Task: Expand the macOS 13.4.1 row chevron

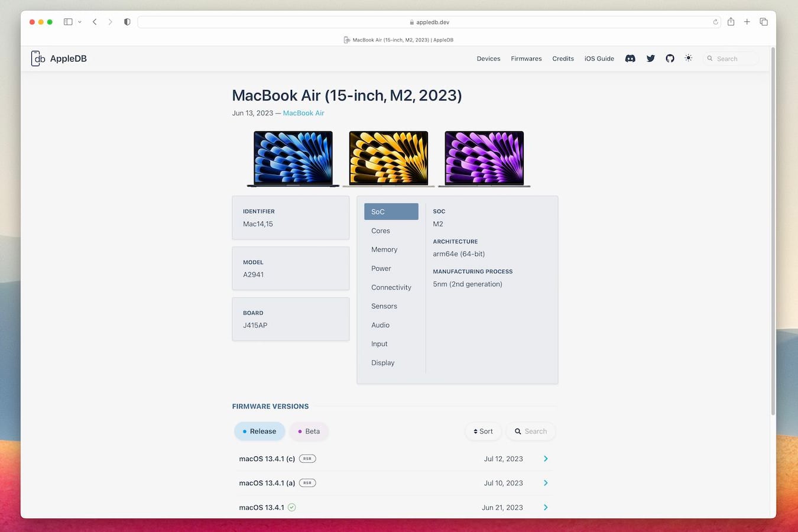Action: pos(546,507)
